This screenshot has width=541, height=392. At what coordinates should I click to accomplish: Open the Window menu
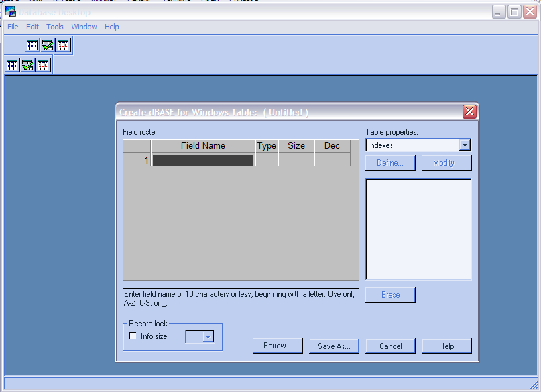pos(84,27)
